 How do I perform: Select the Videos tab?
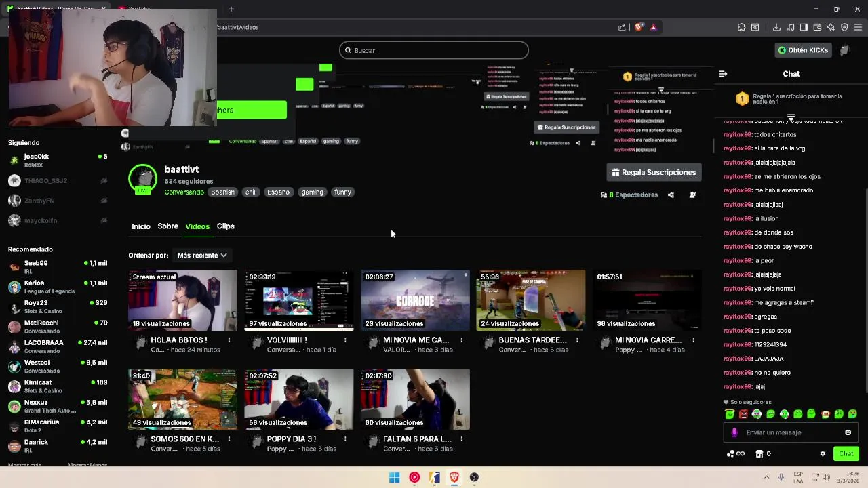pyautogui.click(x=197, y=226)
